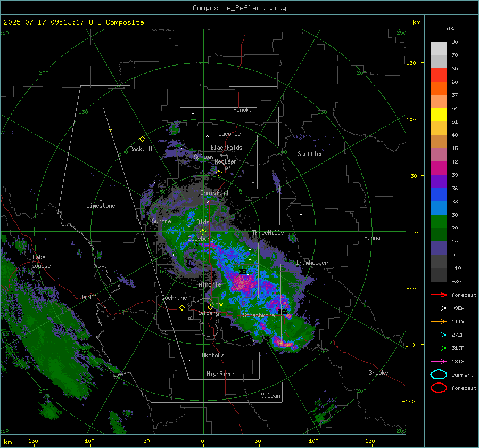The height and width of the screenshot is (448, 479).
Task: Click the Strathmore label
Action: click(x=259, y=315)
